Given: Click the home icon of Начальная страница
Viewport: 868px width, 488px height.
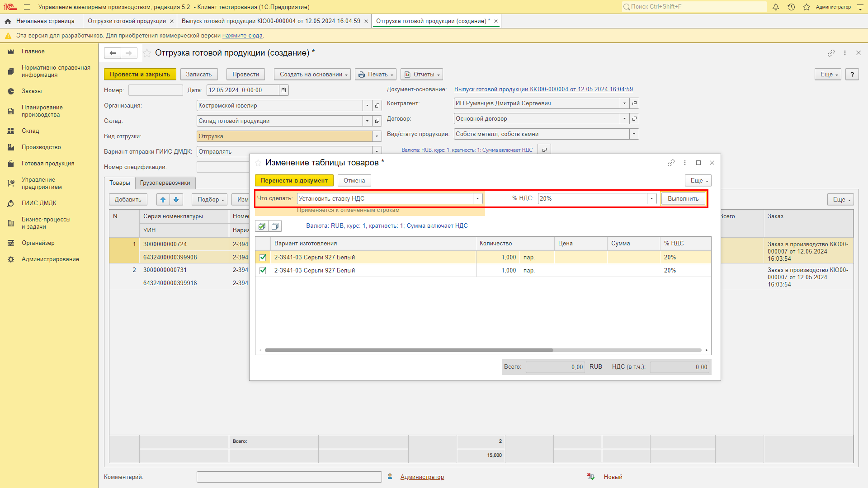Looking at the screenshot, I should 8,21.
